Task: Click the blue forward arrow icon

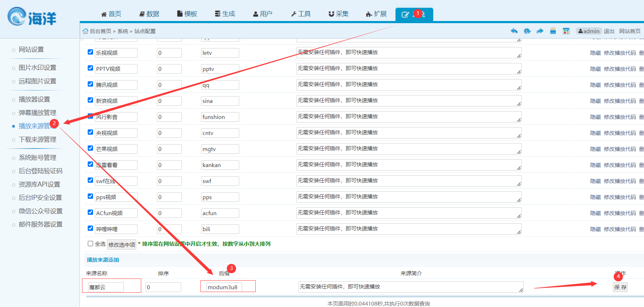Action: tap(540, 31)
